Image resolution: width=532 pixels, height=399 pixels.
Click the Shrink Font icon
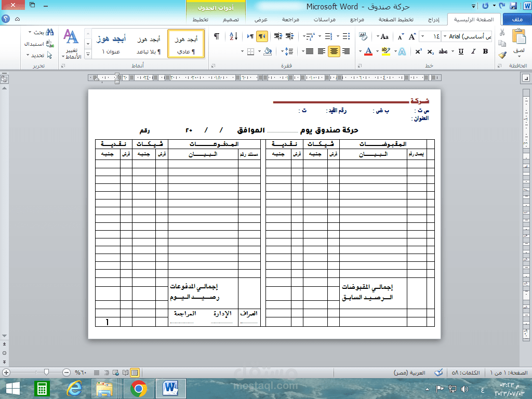(x=401, y=37)
